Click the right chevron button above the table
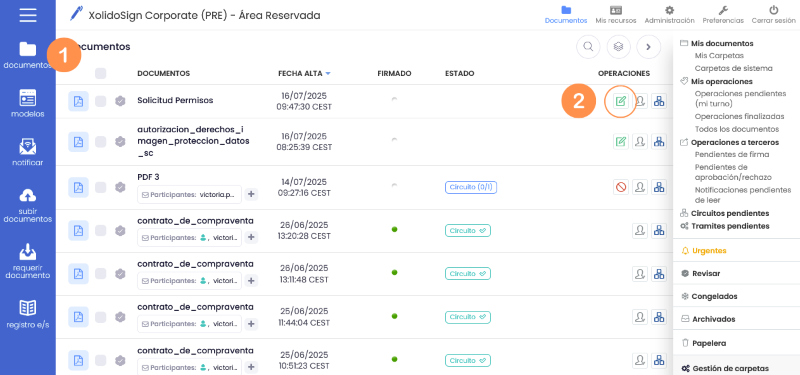Viewport: 800px width, 375px height. 648,46
